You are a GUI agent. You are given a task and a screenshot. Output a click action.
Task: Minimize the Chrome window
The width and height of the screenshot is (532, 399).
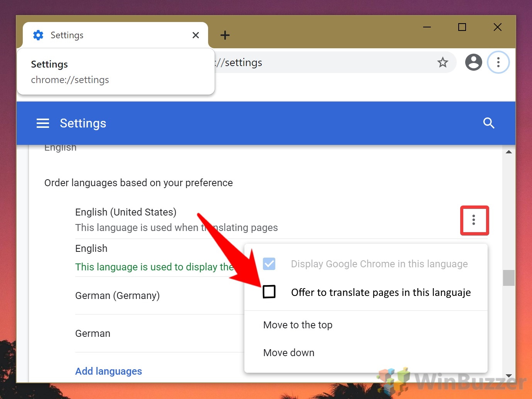point(427,27)
